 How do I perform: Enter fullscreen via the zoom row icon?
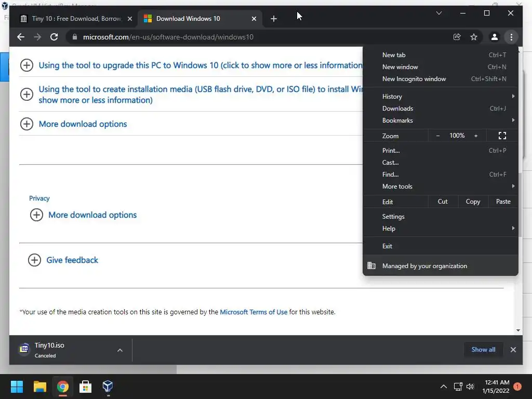(x=502, y=136)
